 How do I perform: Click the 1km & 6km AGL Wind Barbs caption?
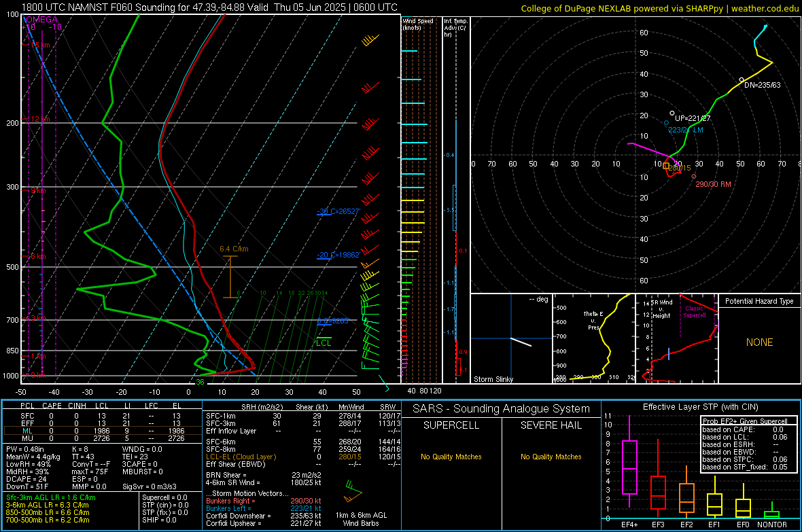(x=361, y=519)
